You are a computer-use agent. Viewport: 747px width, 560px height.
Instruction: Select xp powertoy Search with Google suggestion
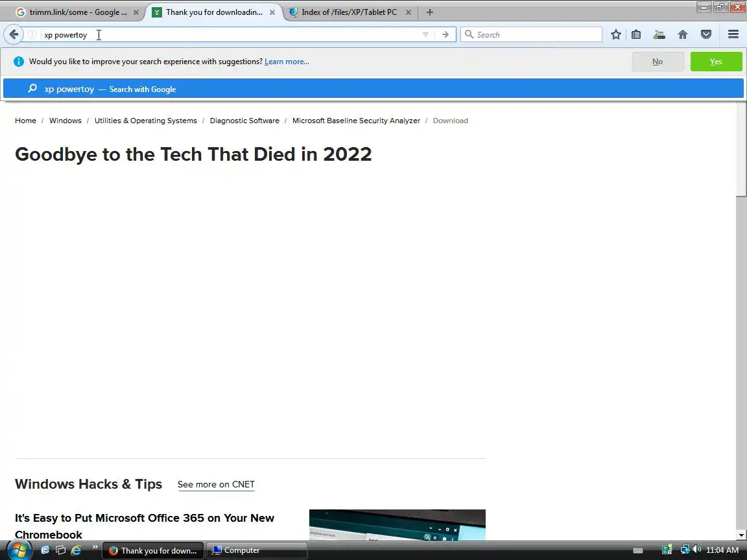[x=373, y=89]
